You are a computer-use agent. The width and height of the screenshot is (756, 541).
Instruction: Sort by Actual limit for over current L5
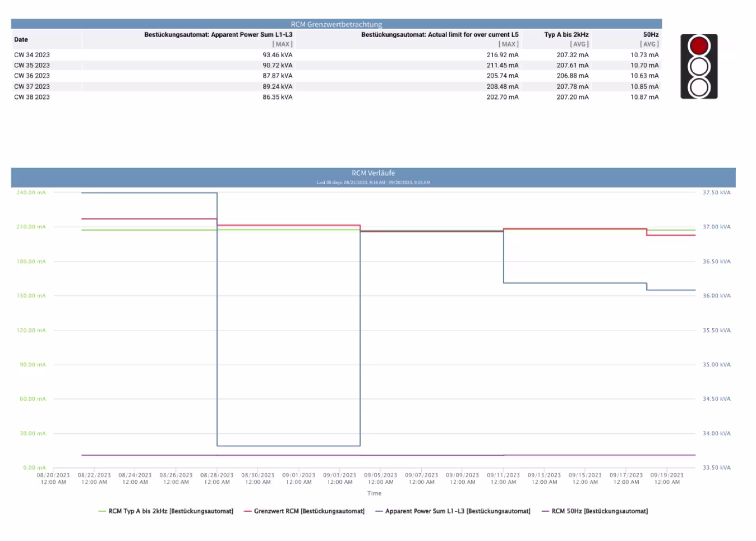pyautogui.click(x=439, y=35)
